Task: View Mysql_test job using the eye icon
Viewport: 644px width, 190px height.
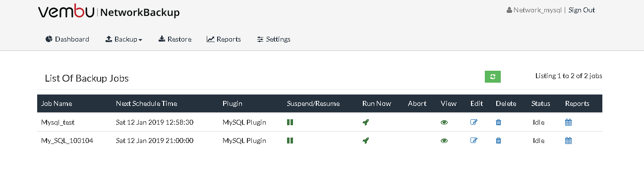Action: pyautogui.click(x=444, y=122)
